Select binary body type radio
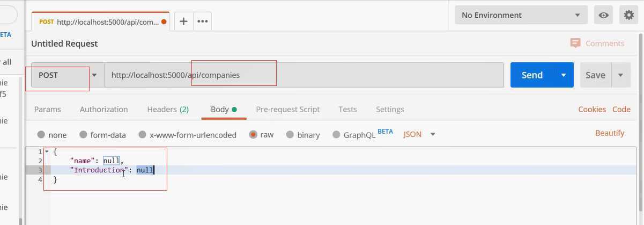The height and width of the screenshot is (225, 644). click(290, 135)
